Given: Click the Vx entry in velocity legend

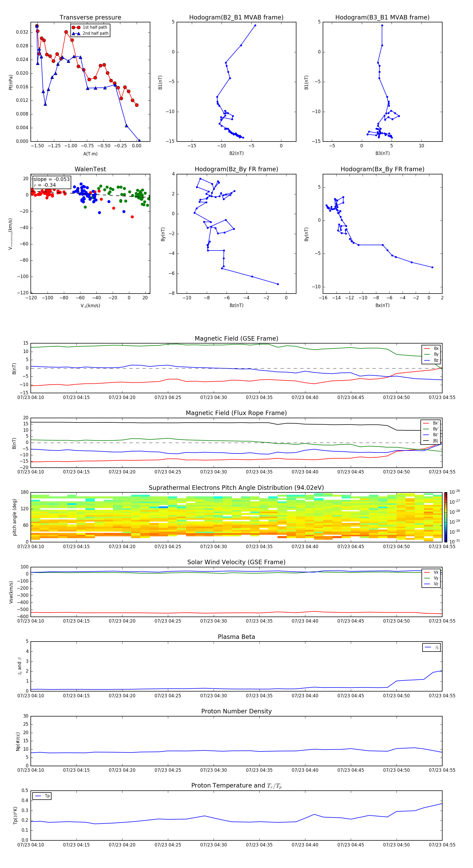Looking at the screenshot, I should (431, 572).
